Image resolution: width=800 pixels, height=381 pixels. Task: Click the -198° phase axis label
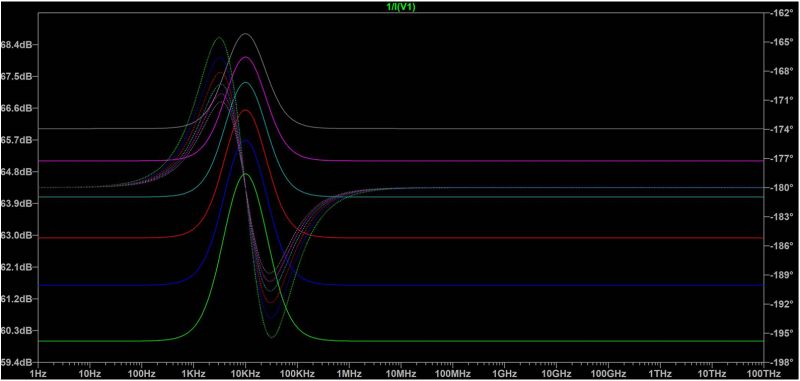point(781,363)
